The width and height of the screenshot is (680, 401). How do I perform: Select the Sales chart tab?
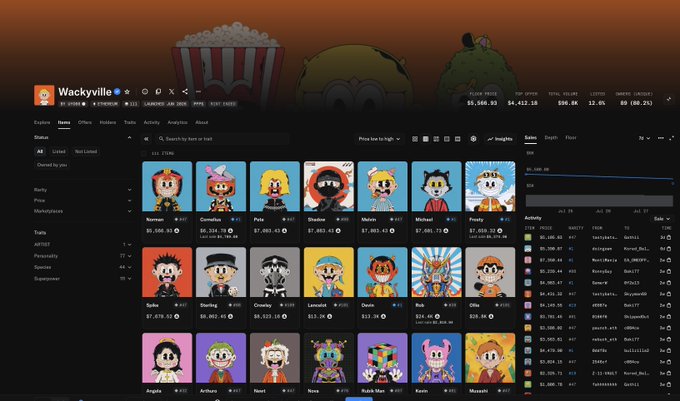[x=530, y=137]
